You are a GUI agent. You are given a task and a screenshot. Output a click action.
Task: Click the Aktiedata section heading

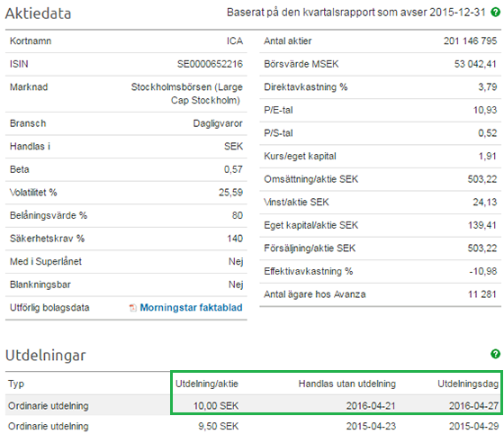[38, 14]
